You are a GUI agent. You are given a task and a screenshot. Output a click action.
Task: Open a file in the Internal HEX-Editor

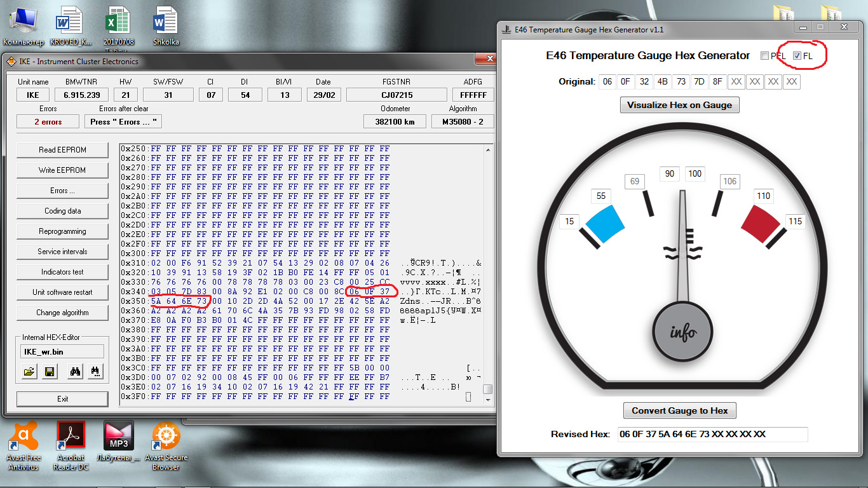click(x=29, y=372)
